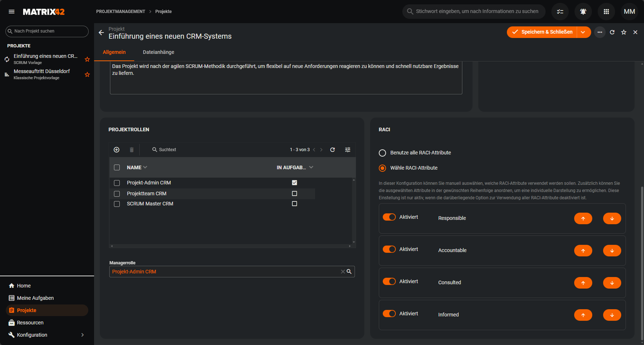Open the Speichern & Schließen dropdown arrow
Viewport: 644px width, 345px height.
coord(583,32)
